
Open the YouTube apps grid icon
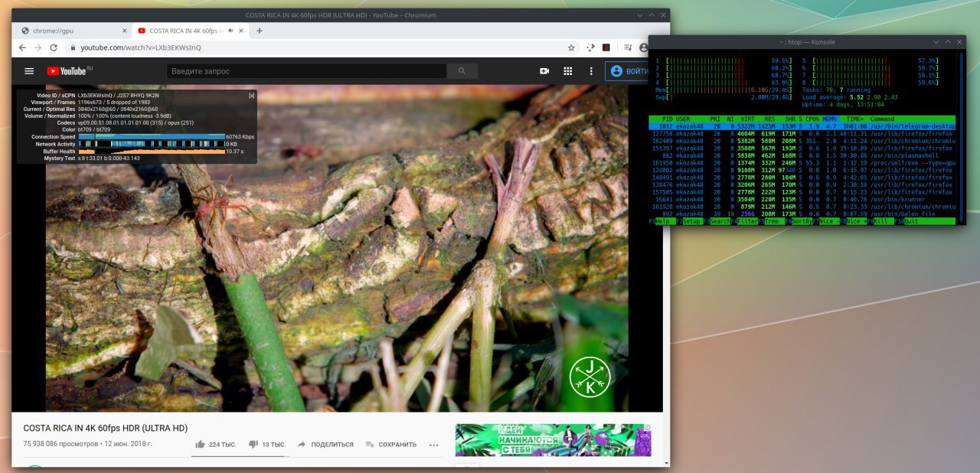(x=568, y=70)
